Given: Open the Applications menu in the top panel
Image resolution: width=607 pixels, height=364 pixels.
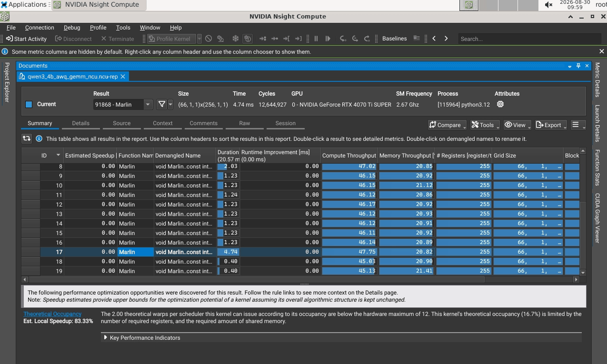Looking at the screenshot, I should [x=24, y=5].
